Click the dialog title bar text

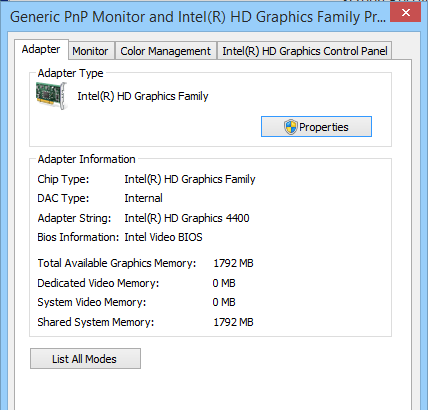[x=198, y=17]
